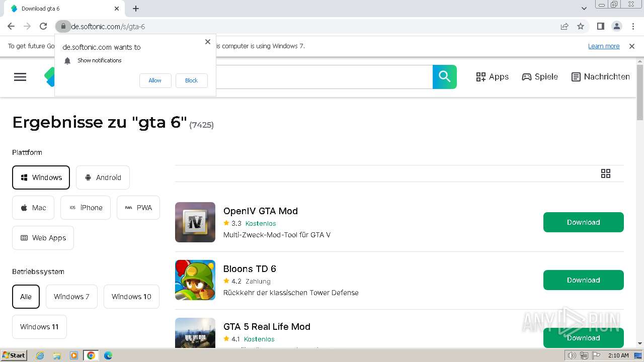Reload the current page
Viewport: 644px width, 362px height.
[43, 26]
